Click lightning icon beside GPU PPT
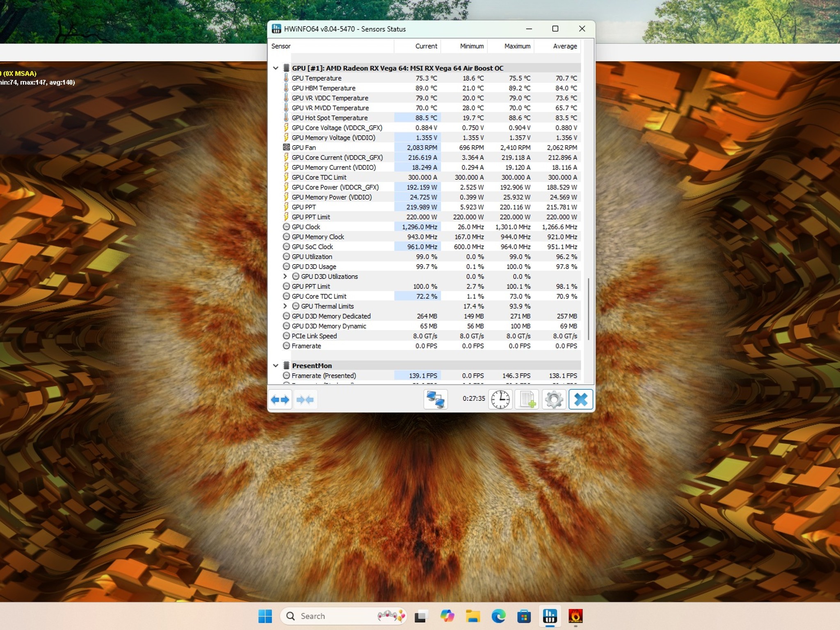This screenshot has height=630, width=840. point(286,207)
